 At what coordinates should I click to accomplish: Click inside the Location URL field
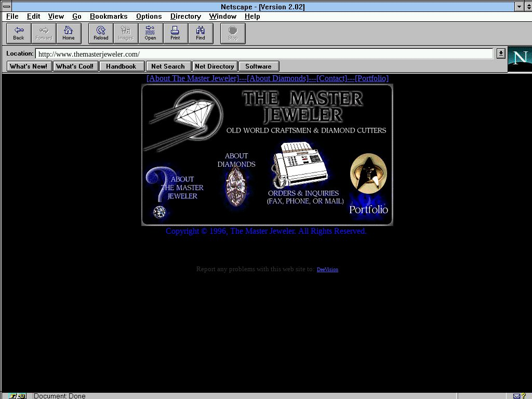tap(260, 54)
